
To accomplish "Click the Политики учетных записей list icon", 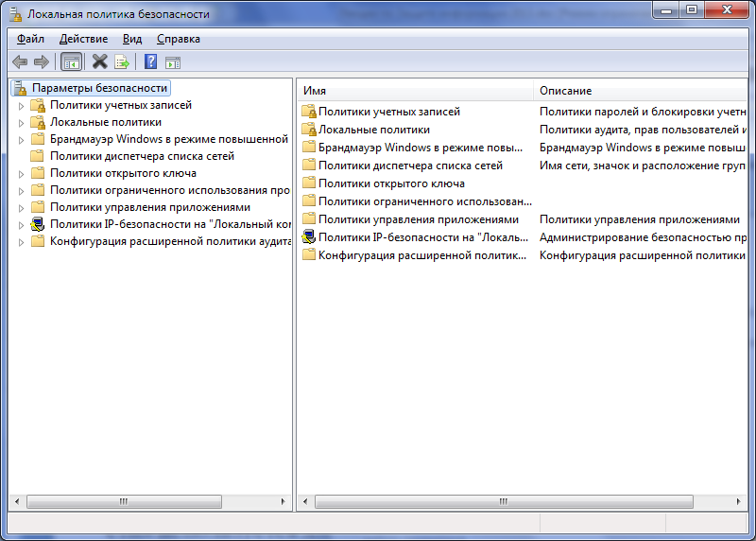I will (x=309, y=112).
